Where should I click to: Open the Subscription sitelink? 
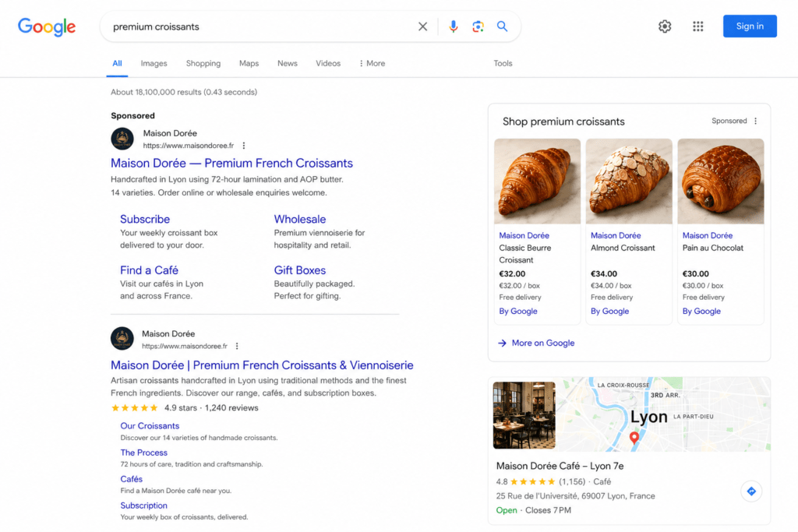pyautogui.click(x=143, y=505)
